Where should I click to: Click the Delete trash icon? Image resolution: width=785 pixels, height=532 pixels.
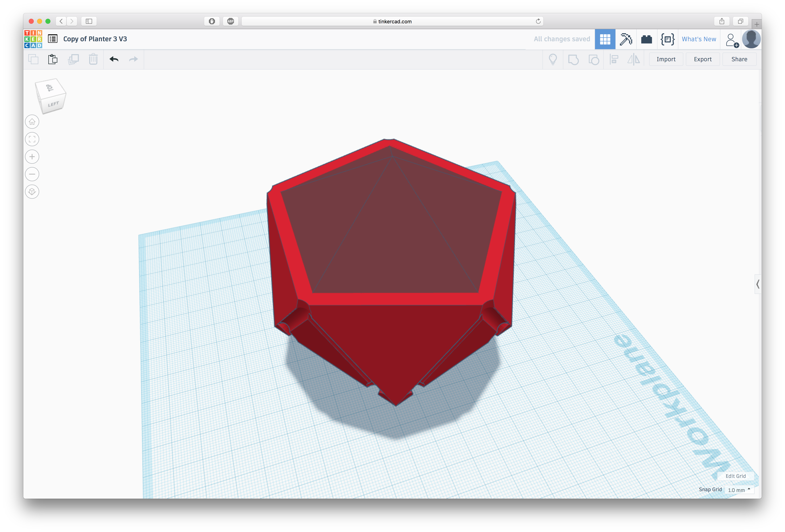tap(93, 59)
